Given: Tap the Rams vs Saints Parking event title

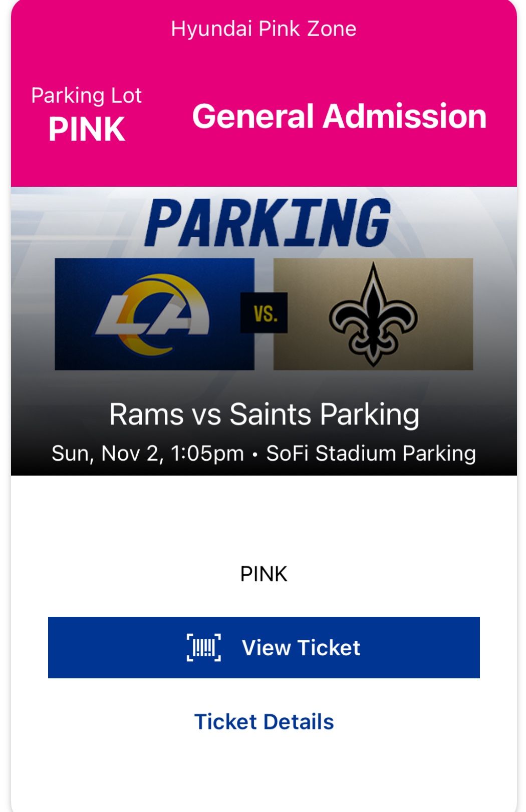Looking at the screenshot, I should point(263,414).
